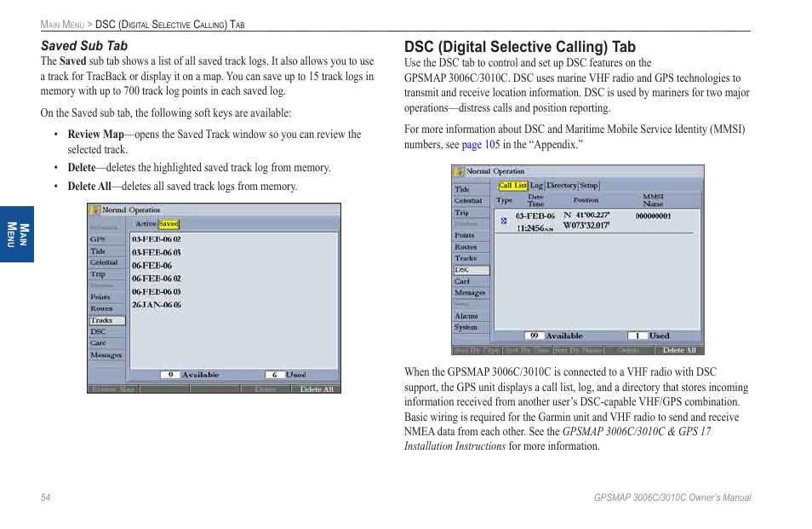This screenshot has height=529, width=812.
Task: Choose Messages in the DSC screenshot menu
Action: click(470, 293)
